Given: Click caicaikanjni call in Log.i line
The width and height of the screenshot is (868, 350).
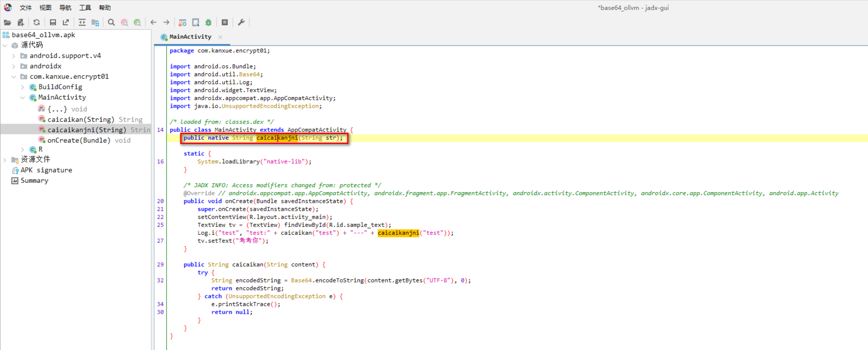Looking at the screenshot, I should [398, 233].
